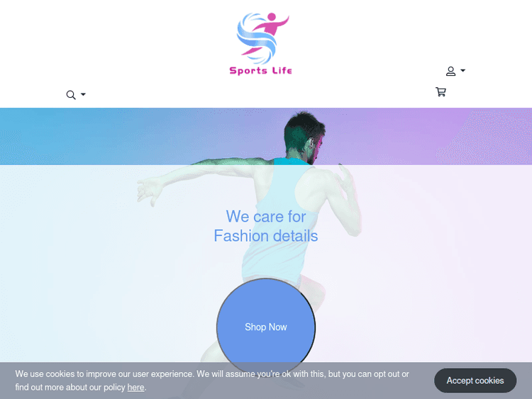Viewport: 532px width, 399px height.
Task: Click the runner's head in hero photo
Action: pyautogui.click(x=304, y=137)
